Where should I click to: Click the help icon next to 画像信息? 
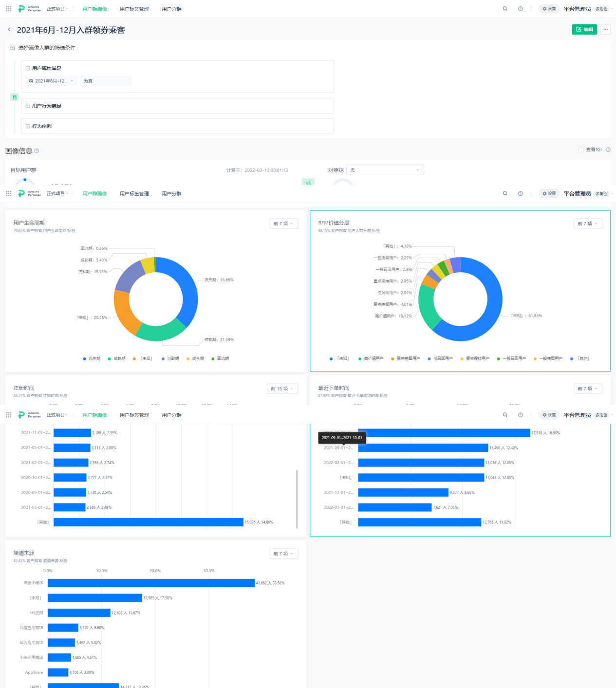coord(37,151)
